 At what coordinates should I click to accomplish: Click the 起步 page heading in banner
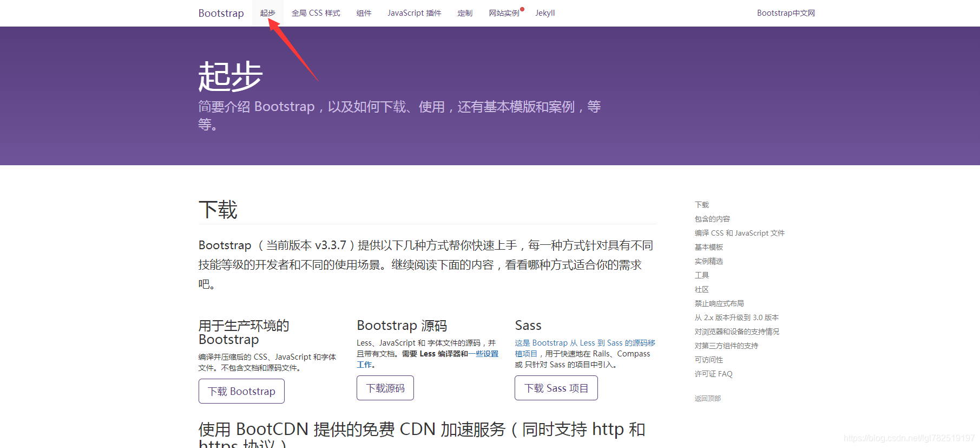[231, 76]
